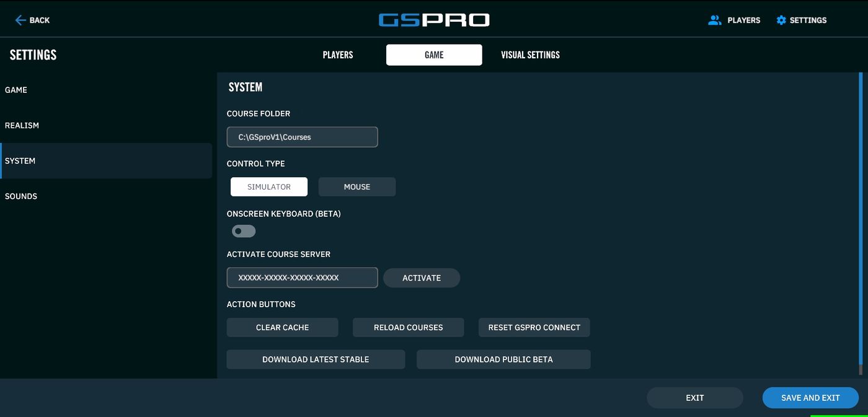Click the ACTION BUTTONS label
The width and height of the screenshot is (868, 417).
[x=261, y=304]
